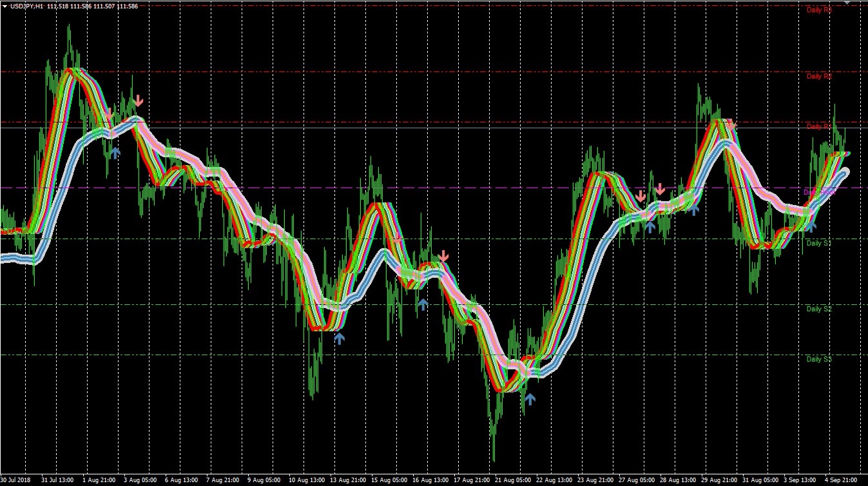Select the Daily S2 pivot label
The image size is (868, 486).
click(x=819, y=309)
